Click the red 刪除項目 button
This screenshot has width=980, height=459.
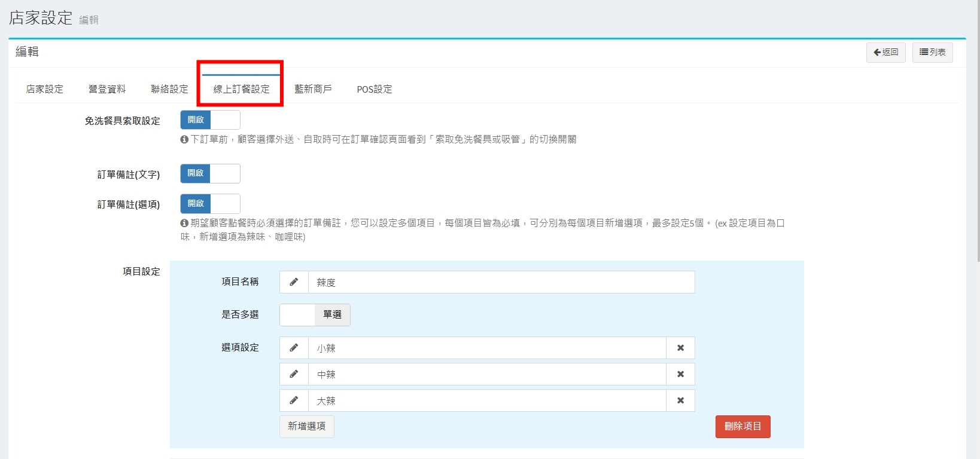742,427
